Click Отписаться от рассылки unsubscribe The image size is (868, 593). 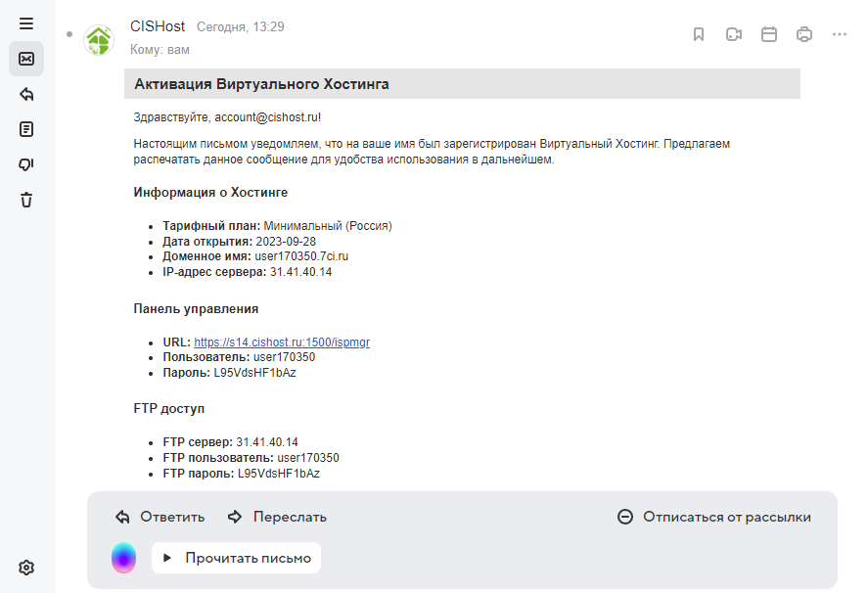click(714, 517)
